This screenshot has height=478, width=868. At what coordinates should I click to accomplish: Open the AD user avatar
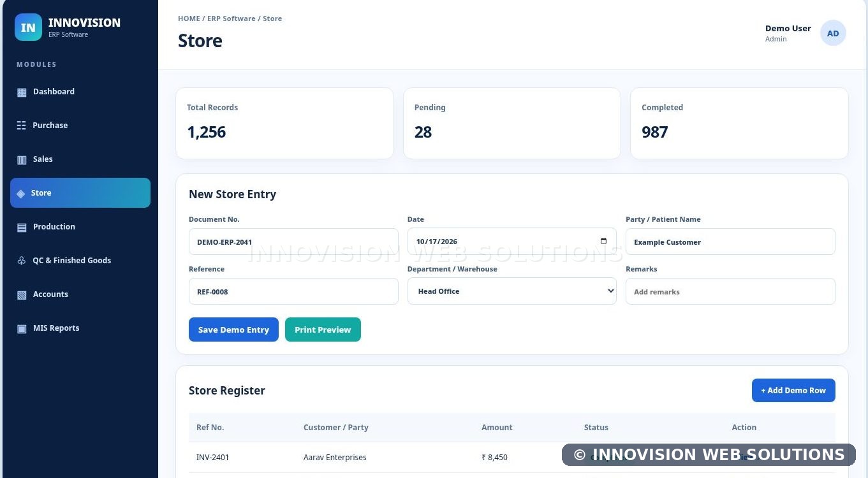pyautogui.click(x=833, y=33)
